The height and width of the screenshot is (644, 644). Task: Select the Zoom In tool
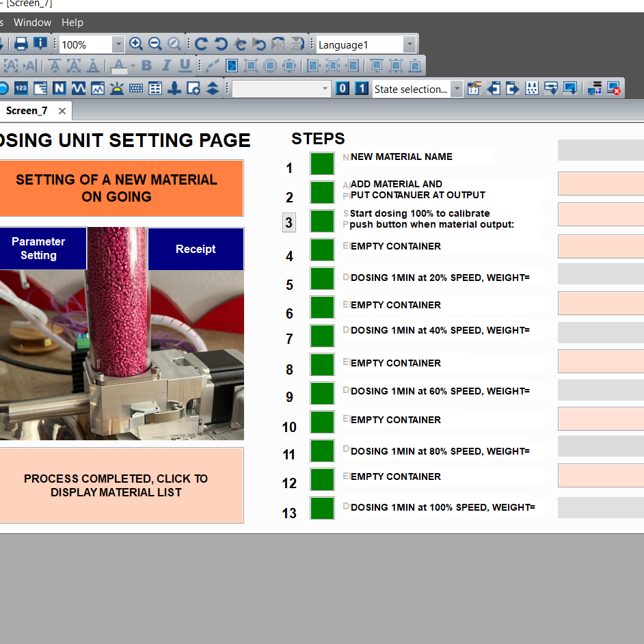click(136, 43)
